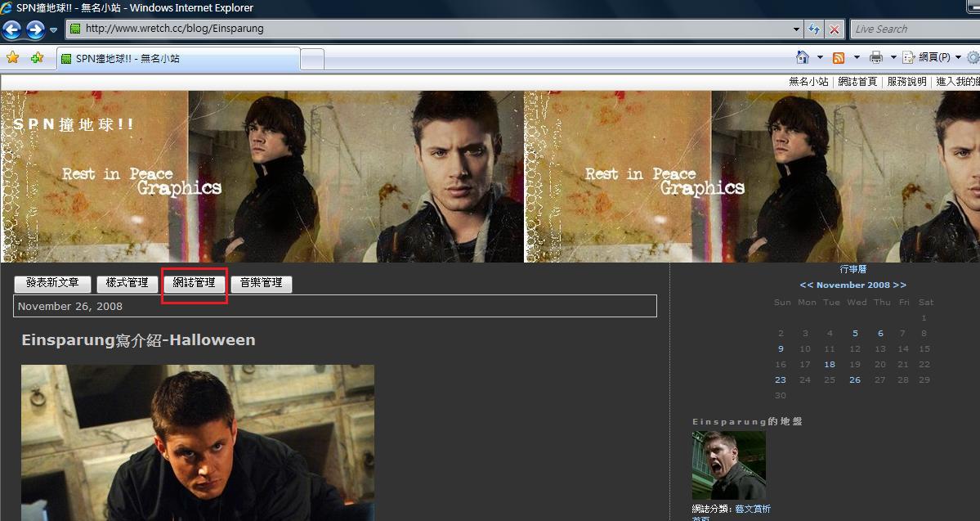This screenshot has width=980, height=521.
Task: Click the green page icon in address bar
Action: 75,28
